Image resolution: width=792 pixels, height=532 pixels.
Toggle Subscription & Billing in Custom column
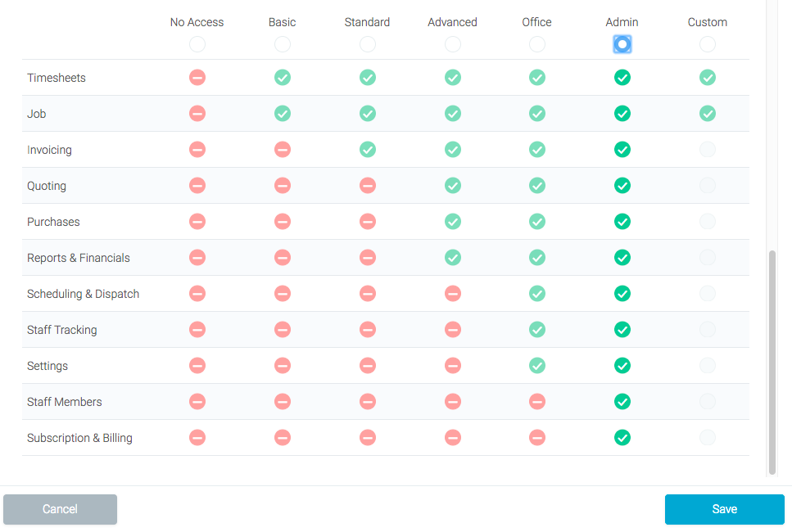coord(707,438)
